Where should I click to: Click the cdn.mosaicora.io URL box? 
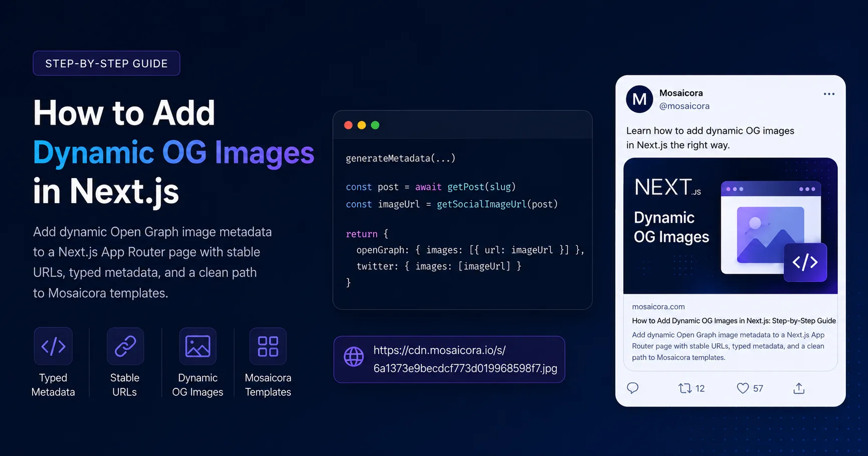(x=449, y=359)
